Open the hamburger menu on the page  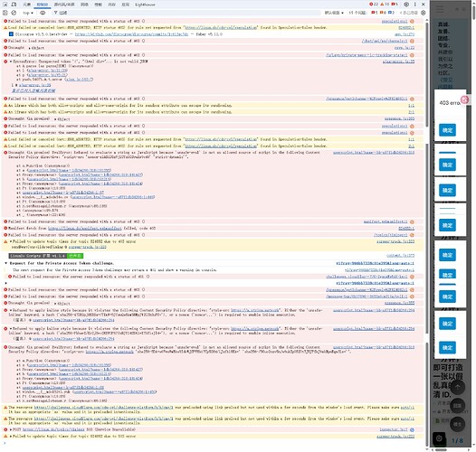click(440, 9)
